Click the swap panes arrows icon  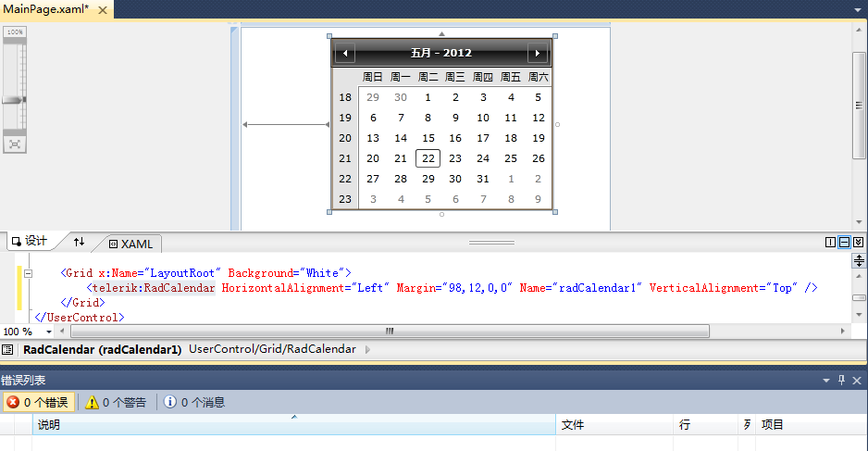(x=80, y=242)
